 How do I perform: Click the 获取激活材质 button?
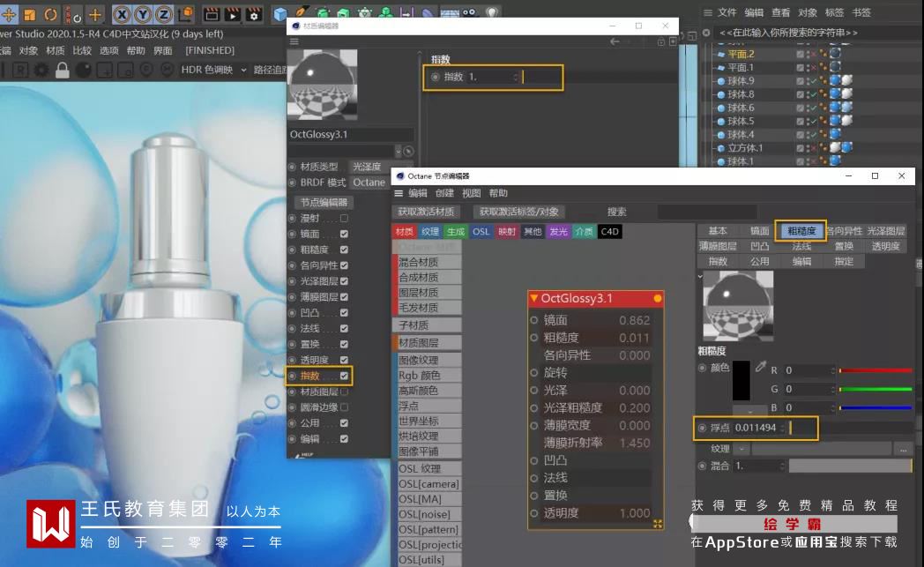coord(426,212)
